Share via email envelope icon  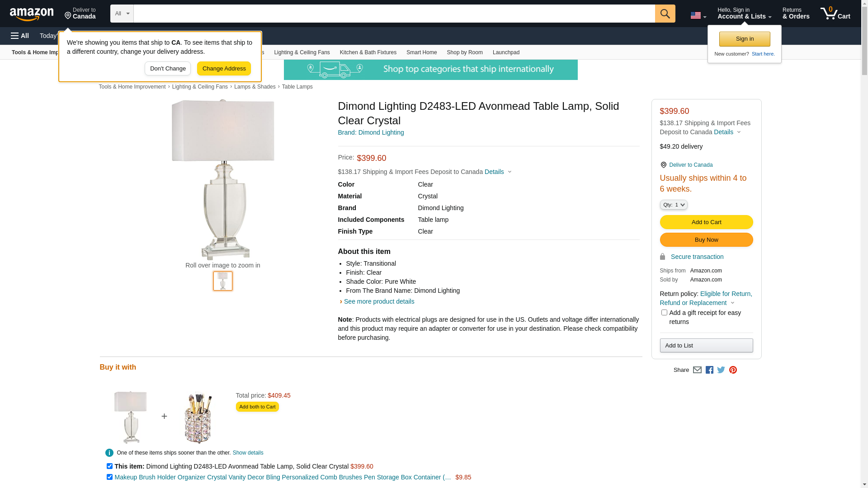click(697, 370)
